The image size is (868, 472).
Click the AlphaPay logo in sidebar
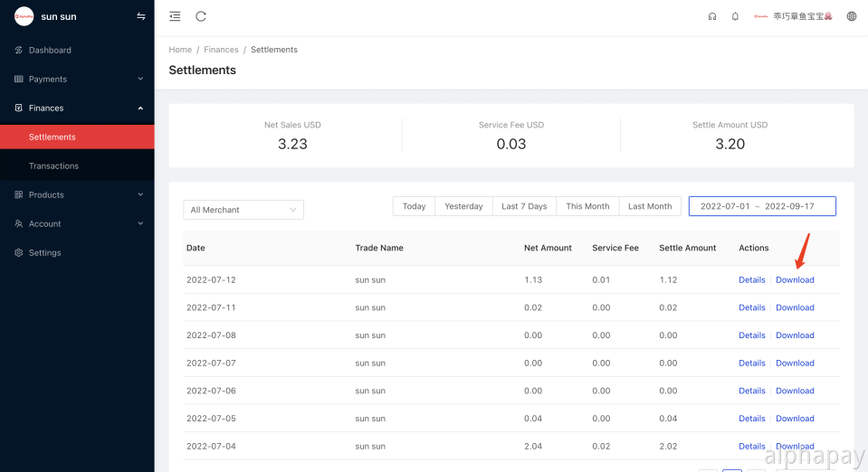[24, 16]
